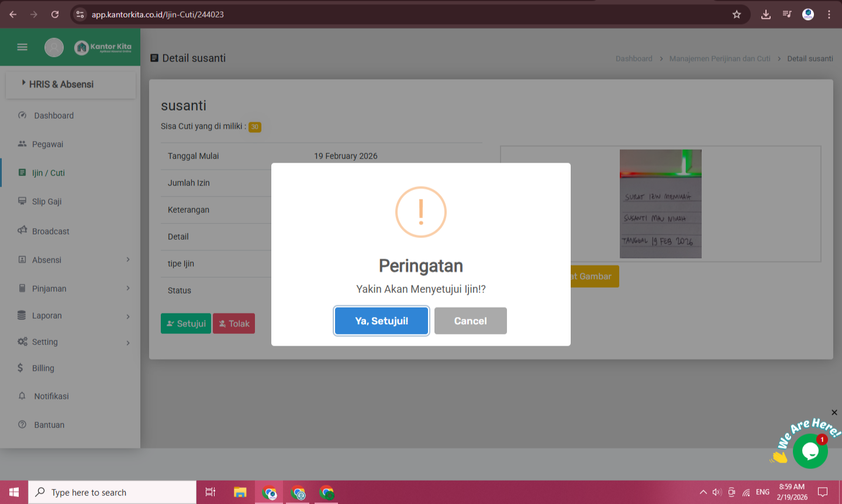Confirm approval with Ya, Setujui! button
The width and height of the screenshot is (842, 504).
[x=381, y=321]
